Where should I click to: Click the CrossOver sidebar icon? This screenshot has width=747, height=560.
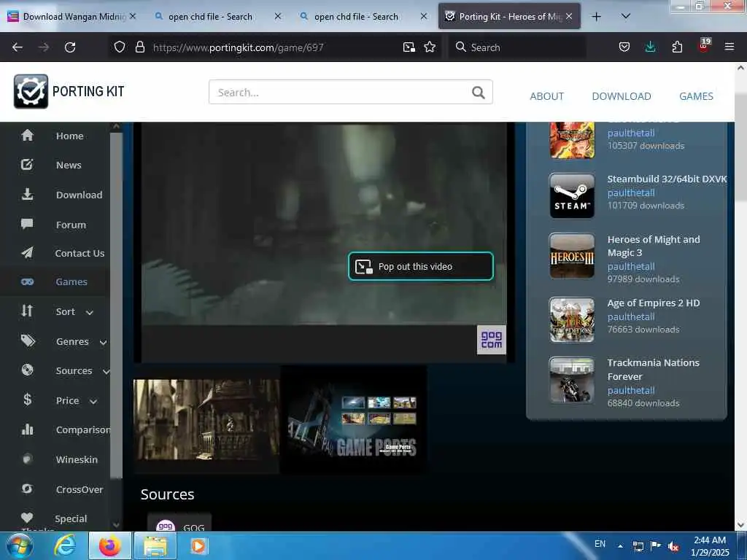click(28, 489)
